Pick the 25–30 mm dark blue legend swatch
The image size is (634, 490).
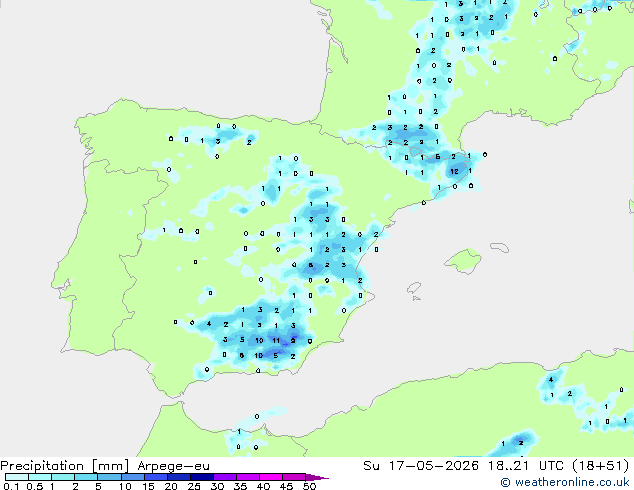point(201,477)
